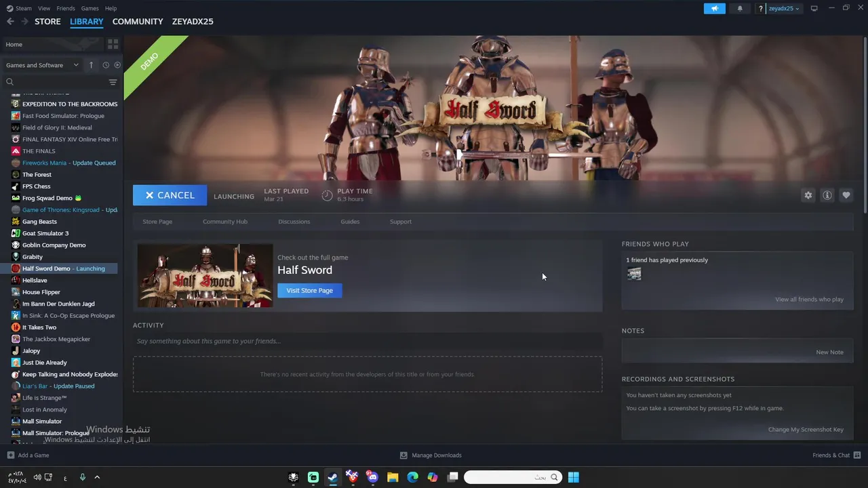The width and height of the screenshot is (868, 488).
Task: Toggle the recent activity clock filter
Action: pyautogui.click(x=106, y=65)
